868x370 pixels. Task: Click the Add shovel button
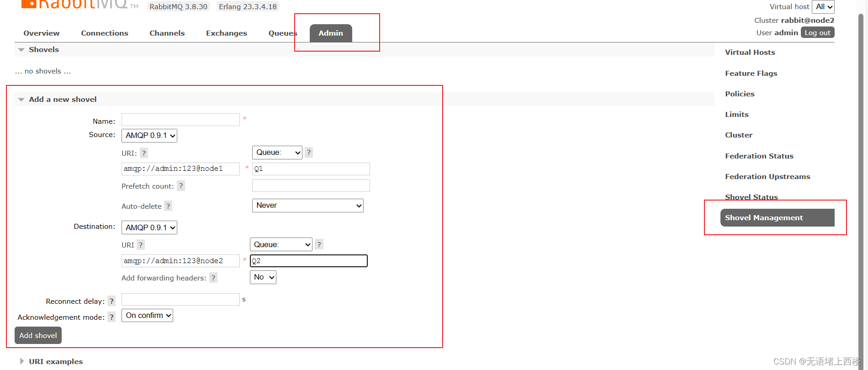[38, 335]
